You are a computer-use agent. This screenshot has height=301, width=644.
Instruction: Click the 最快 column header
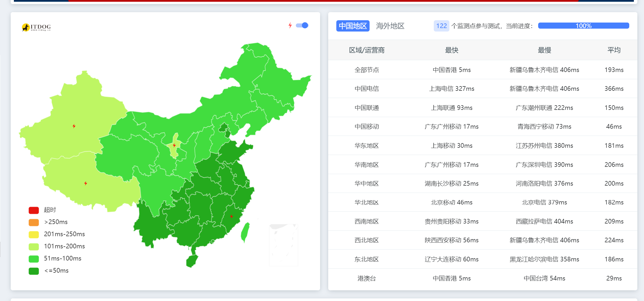click(451, 50)
